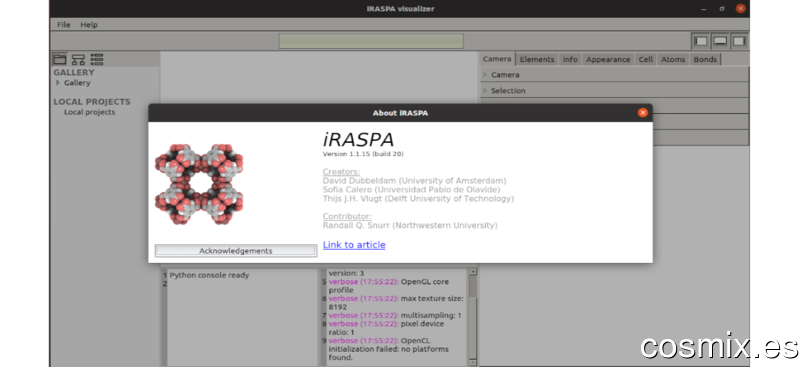Maximize the iRASPA visualizer window
The image size is (800, 367).
pos(721,9)
